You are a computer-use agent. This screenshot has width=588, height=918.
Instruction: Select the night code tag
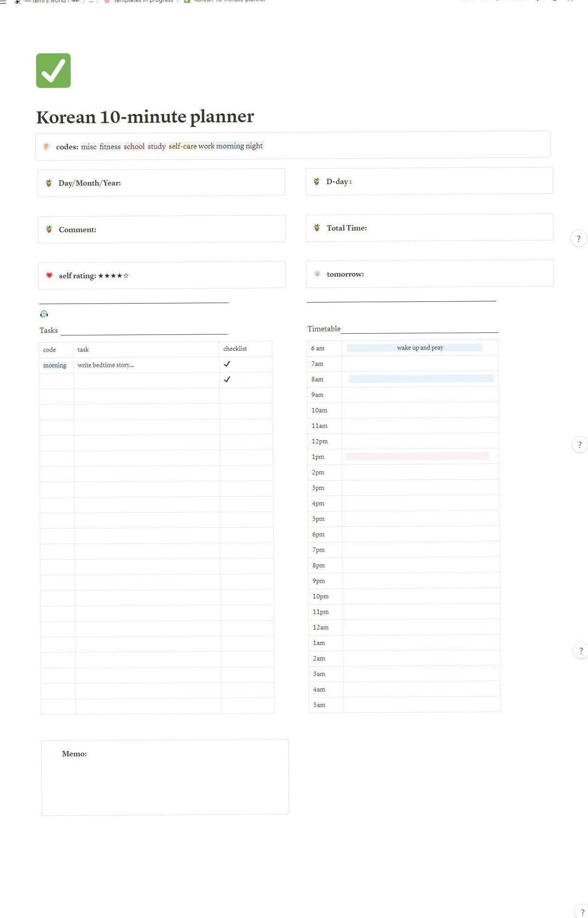coord(254,146)
